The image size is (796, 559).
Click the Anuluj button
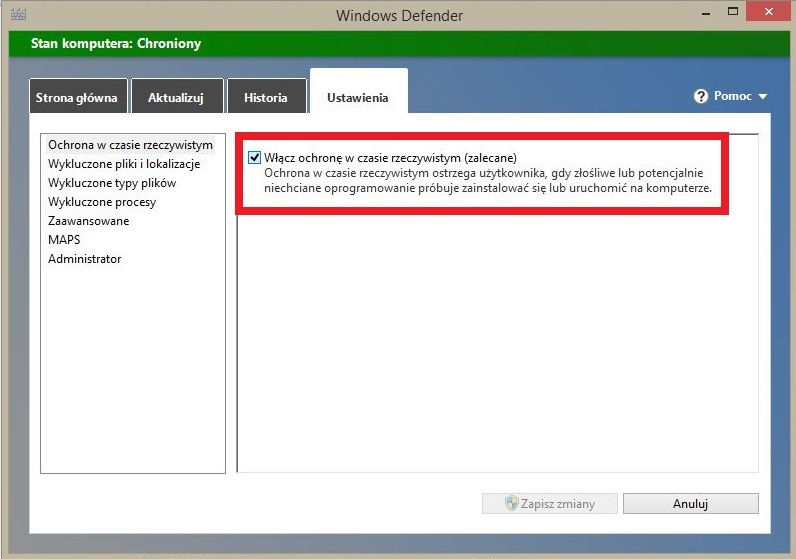coord(691,504)
